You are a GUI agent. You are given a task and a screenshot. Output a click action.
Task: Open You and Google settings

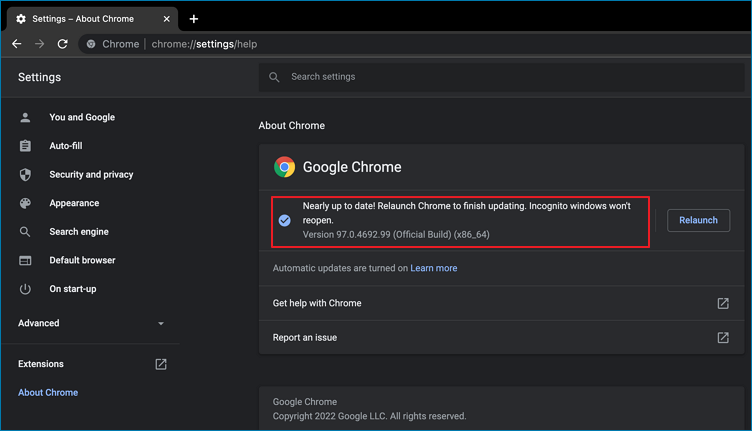pos(82,118)
